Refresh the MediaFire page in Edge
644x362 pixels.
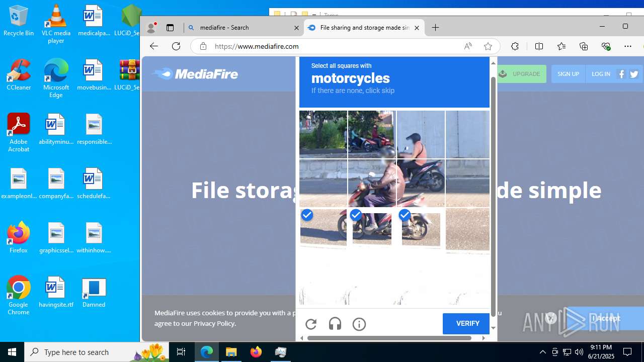[176, 46]
